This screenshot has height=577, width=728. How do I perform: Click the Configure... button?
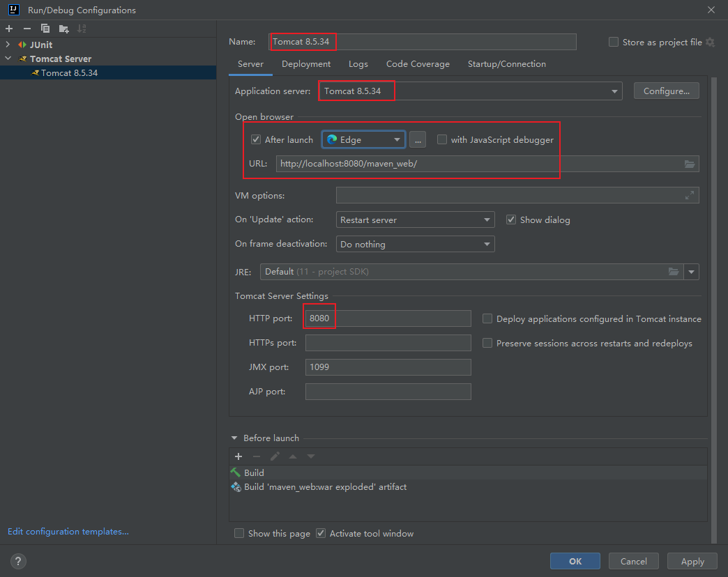(x=666, y=91)
